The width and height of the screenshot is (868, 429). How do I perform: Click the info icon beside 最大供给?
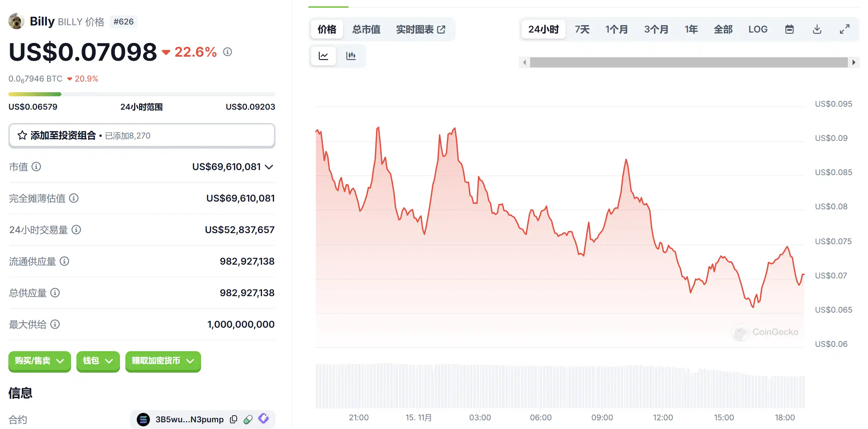[x=55, y=324]
